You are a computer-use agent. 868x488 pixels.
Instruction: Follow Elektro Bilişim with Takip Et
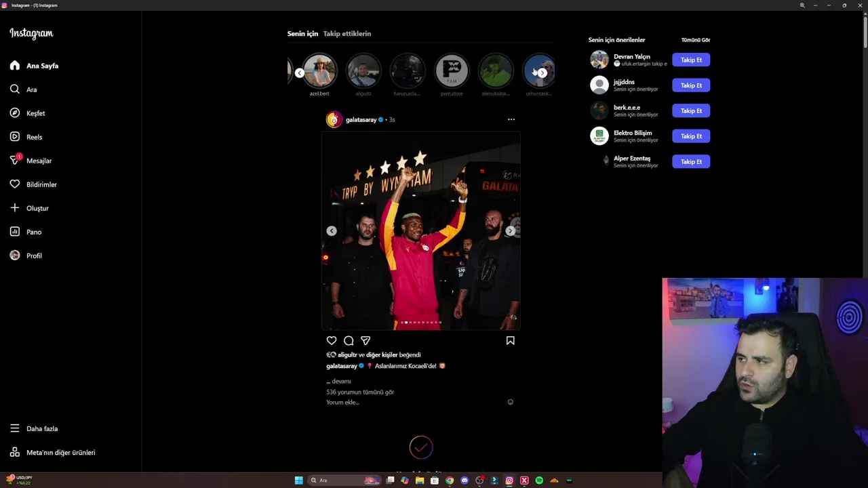coord(691,136)
